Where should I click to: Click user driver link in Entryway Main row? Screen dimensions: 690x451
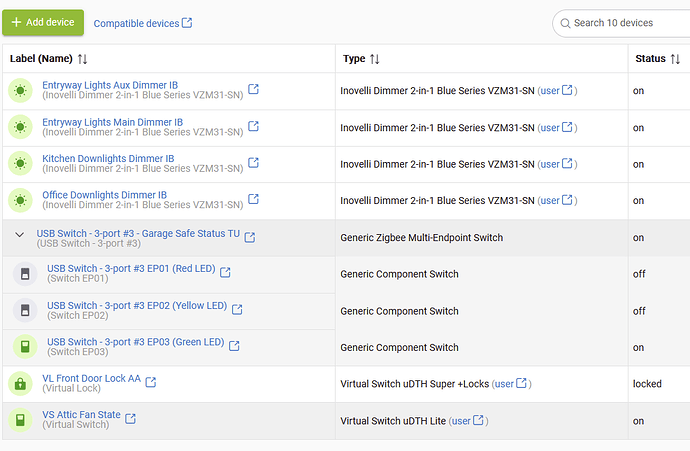(x=557, y=128)
